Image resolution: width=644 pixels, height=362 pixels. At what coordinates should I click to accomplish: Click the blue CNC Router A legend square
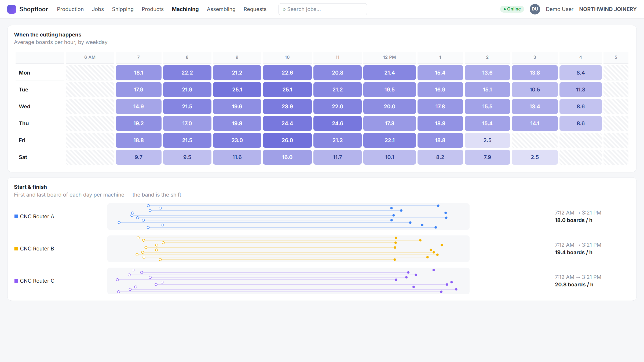pyautogui.click(x=16, y=216)
